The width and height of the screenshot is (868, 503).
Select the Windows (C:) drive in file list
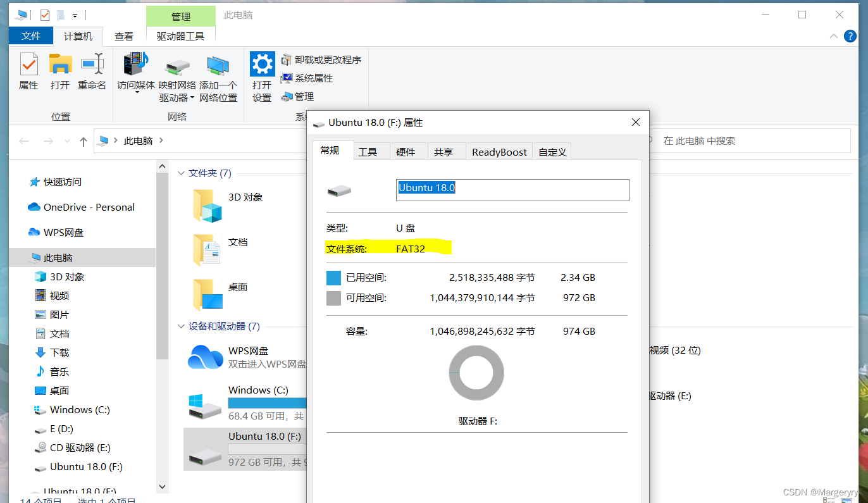click(x=247, y=403)
